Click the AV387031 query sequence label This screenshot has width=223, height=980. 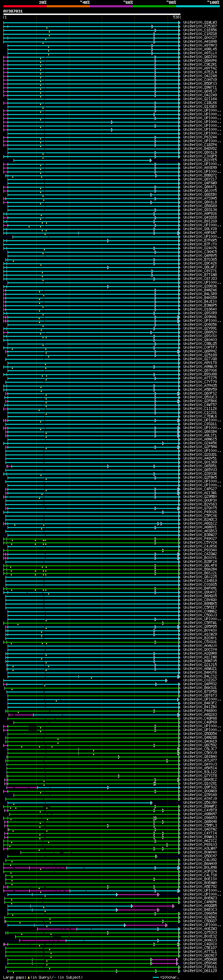[x=13, y=11]
